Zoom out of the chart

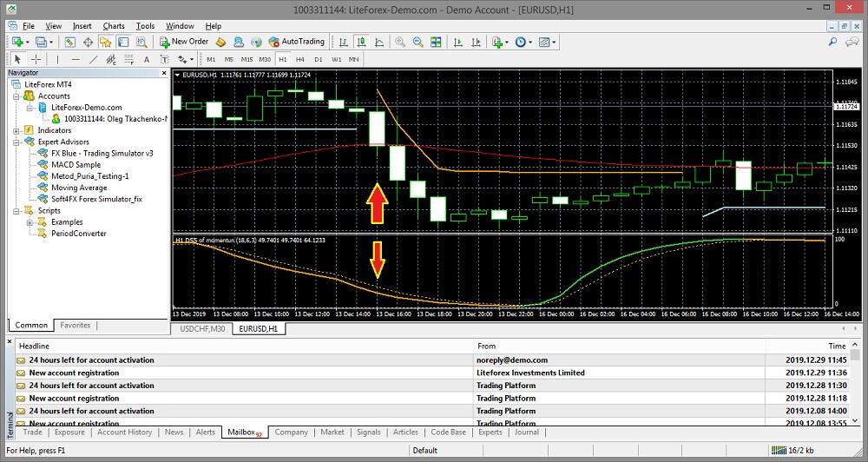(x=418, y=42)
